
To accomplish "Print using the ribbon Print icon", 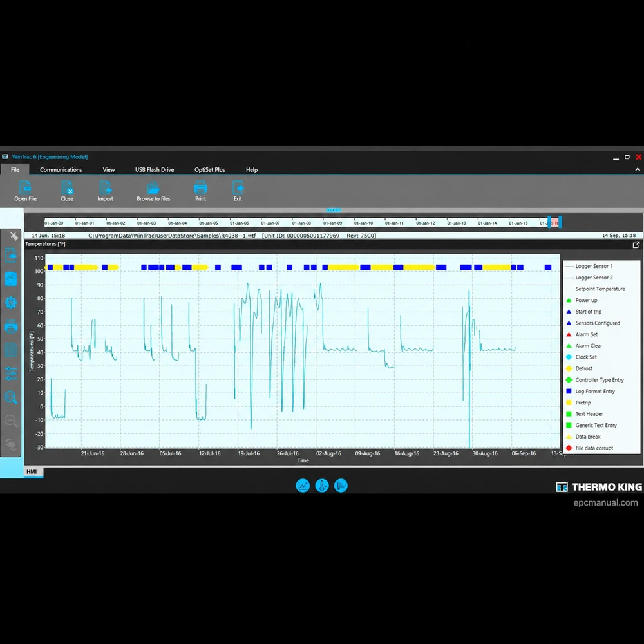I will click(x=200, y=191).
